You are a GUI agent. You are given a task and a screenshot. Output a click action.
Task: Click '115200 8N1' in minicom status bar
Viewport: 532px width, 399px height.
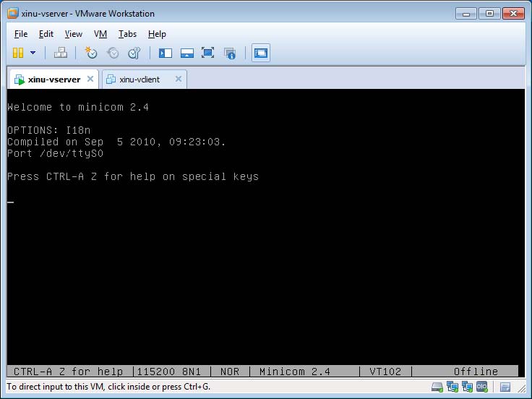(x=168, y=372)
